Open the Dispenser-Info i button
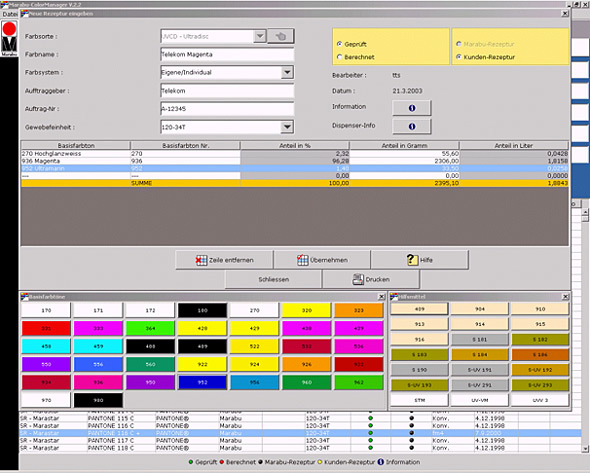Viewport: 590px width, 473px height. click(x=412, y=126)
